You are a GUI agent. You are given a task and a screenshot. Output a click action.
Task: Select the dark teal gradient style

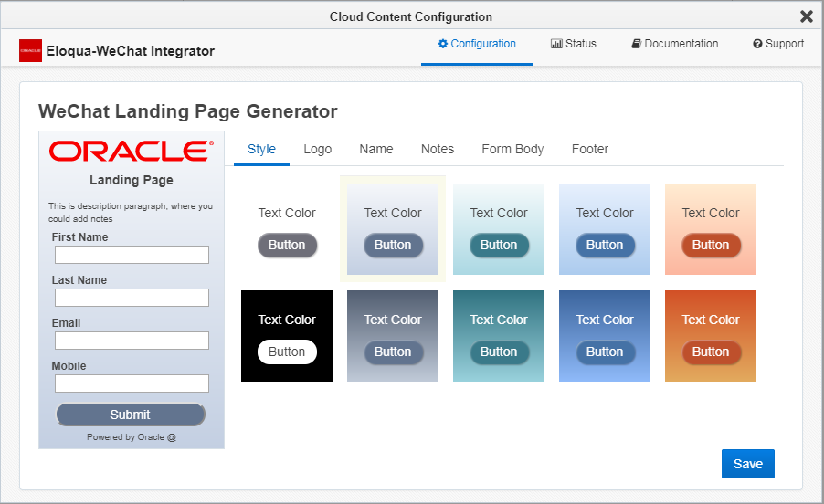tap(499, 336)
